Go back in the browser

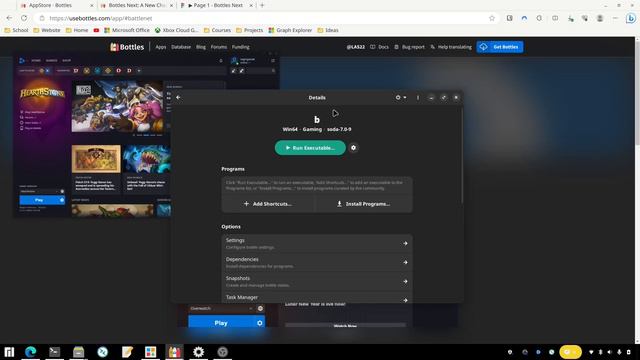click(x=9, y=18)
